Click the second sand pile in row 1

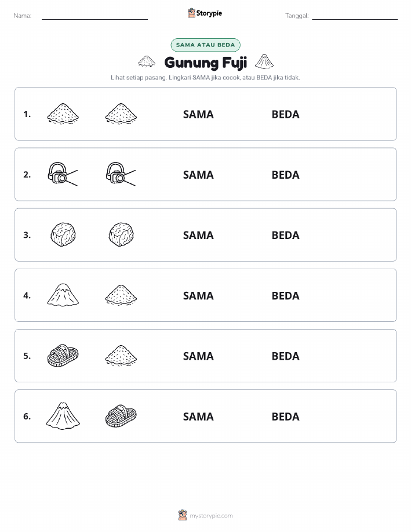[121, 114]
